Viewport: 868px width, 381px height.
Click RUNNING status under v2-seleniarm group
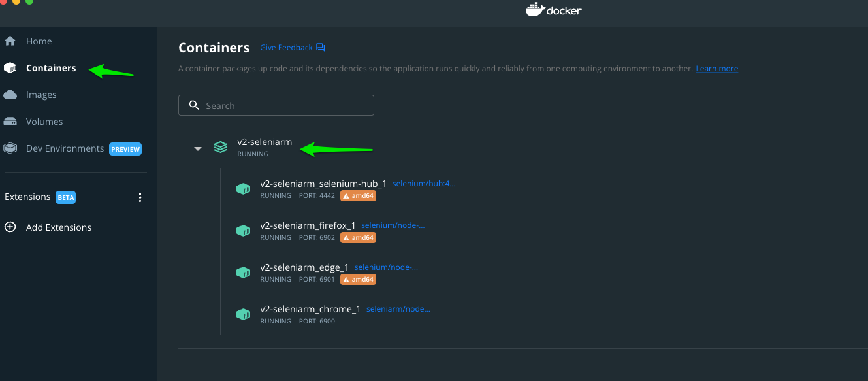(253, 154)
